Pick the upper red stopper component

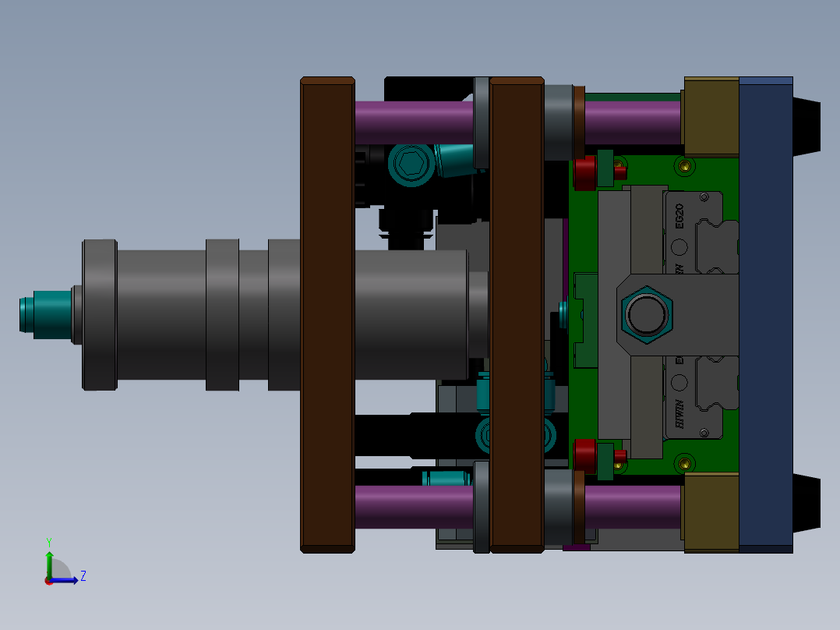pos(586,172)
